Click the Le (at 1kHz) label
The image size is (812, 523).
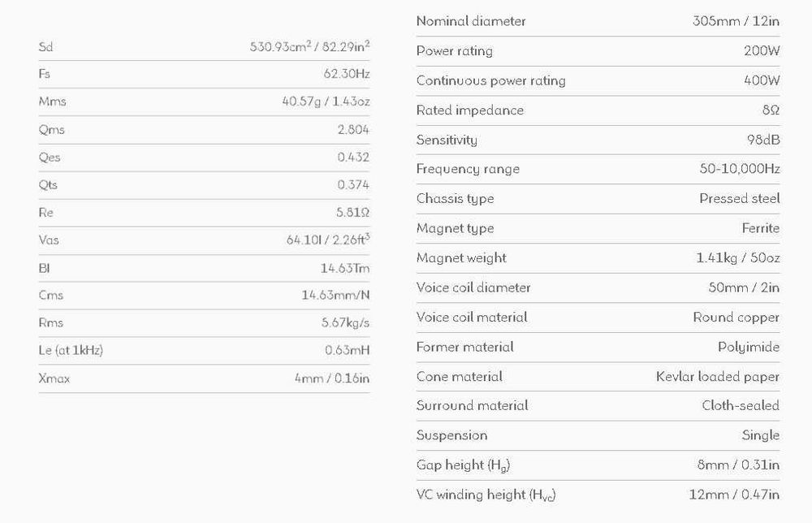pos(71,351)
